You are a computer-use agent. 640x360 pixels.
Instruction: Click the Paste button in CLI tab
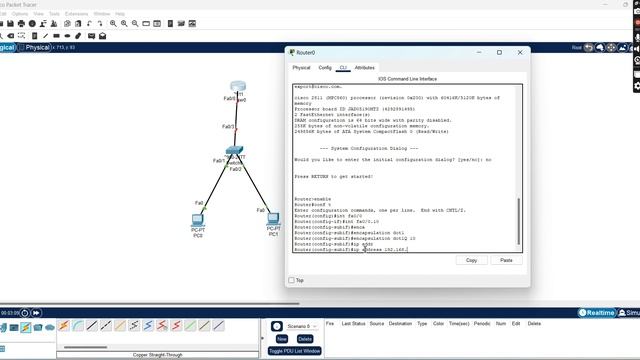[x=506, y=260]
